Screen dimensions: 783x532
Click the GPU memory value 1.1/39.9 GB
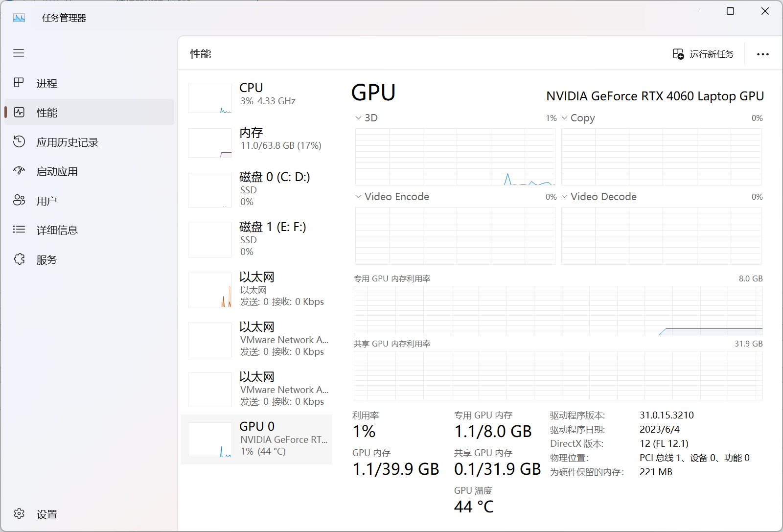[x=396, y=469]
